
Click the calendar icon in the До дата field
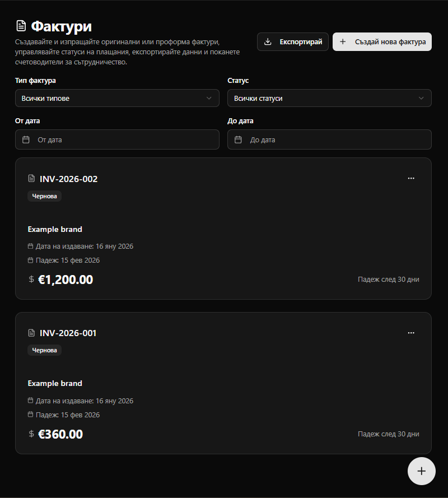pos(238,139)
